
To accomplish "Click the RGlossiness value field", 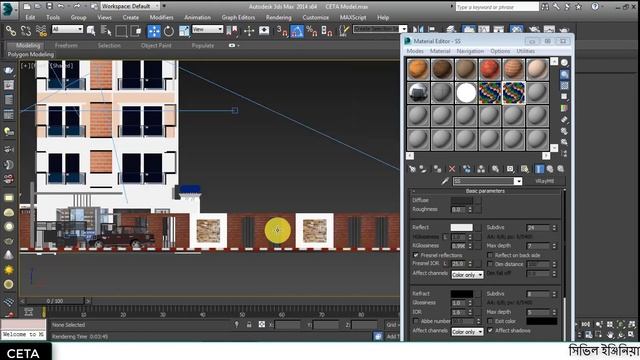I will pos(459,246).
